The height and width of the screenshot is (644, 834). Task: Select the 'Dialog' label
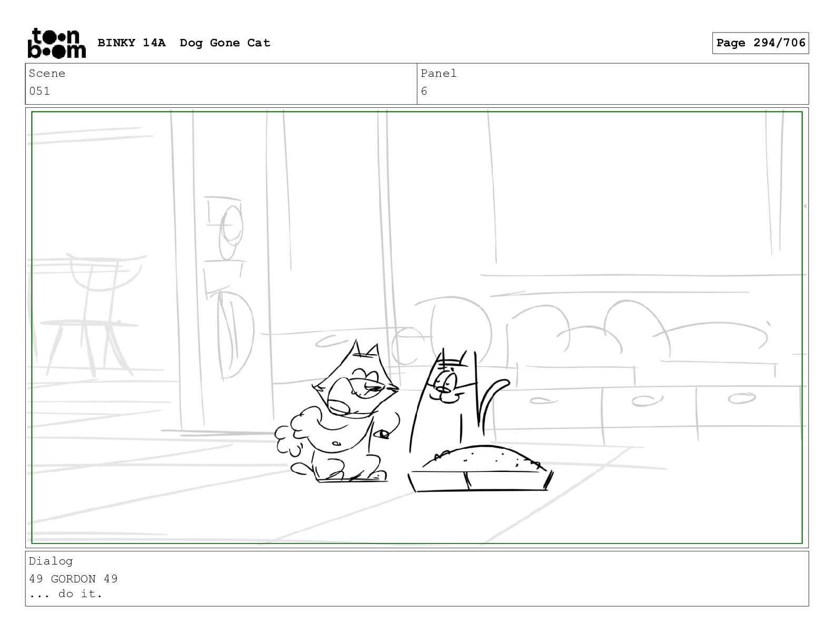pos(51,561)
